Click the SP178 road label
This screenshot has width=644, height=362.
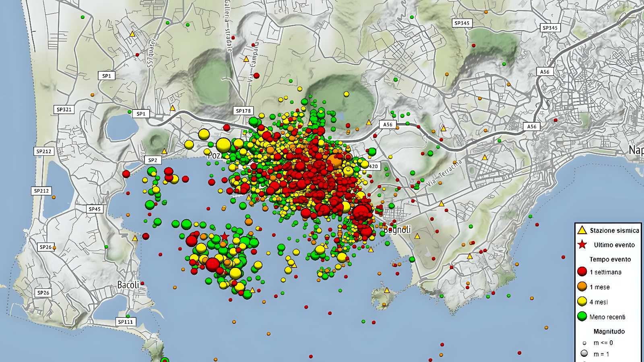pos(244,111)
